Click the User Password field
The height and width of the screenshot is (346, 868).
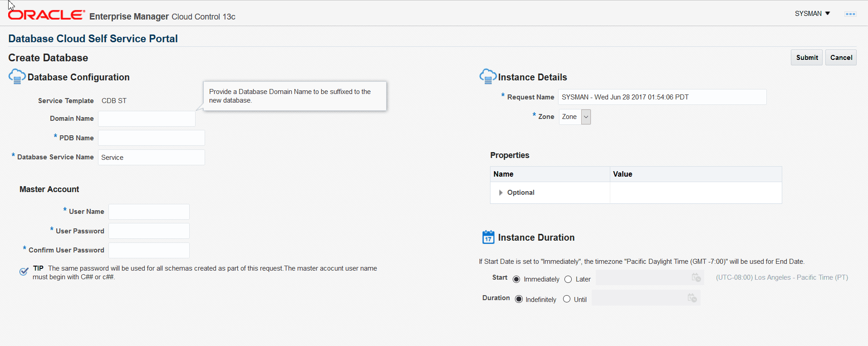[x=149, y=231]
